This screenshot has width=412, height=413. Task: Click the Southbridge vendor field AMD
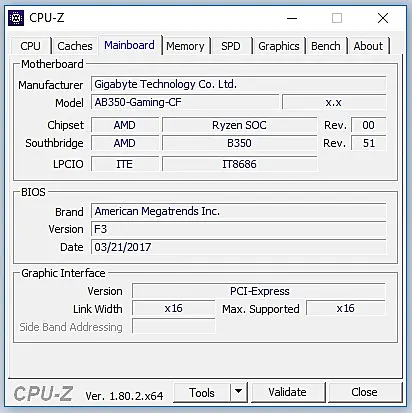point(125,143)
